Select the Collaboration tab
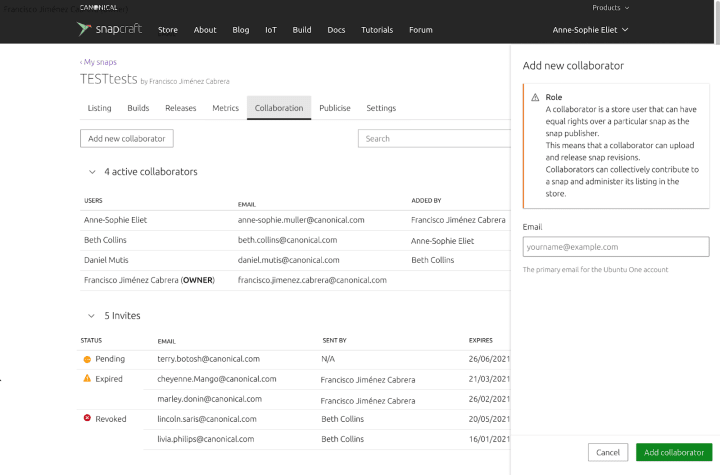 pos(279,108)
